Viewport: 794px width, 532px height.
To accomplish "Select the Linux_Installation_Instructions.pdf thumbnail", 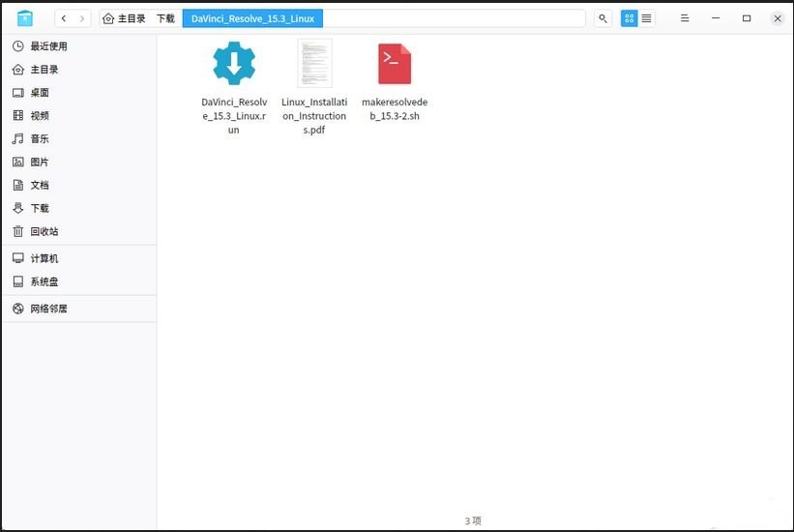I will [314, 63].
